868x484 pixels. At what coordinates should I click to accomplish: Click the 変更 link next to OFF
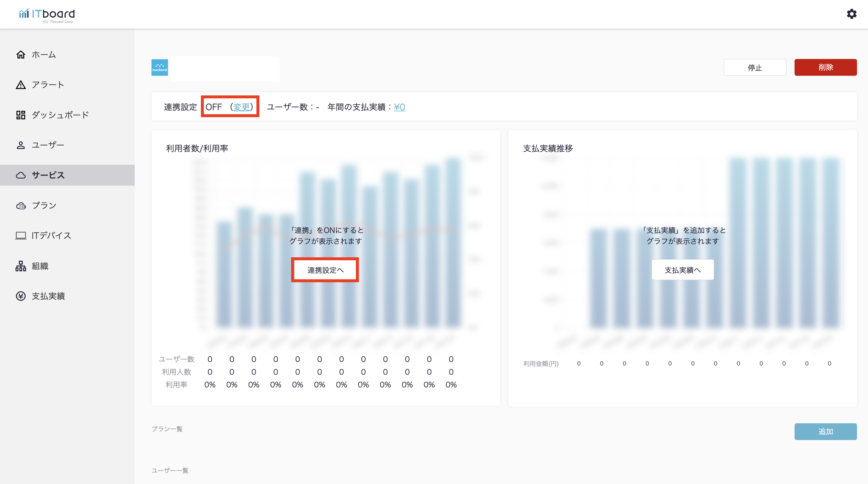241,107
